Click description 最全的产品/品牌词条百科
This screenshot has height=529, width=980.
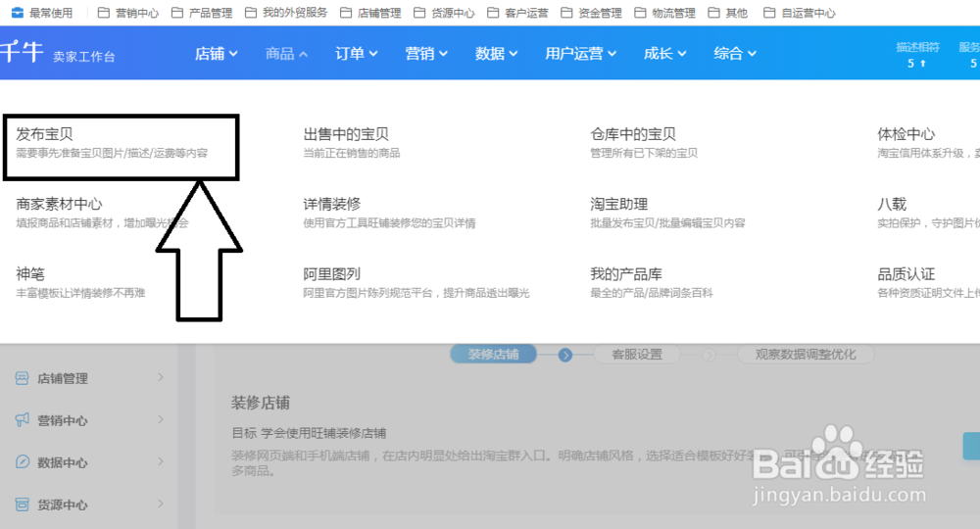pyautogui.click(x=652, y=293)
